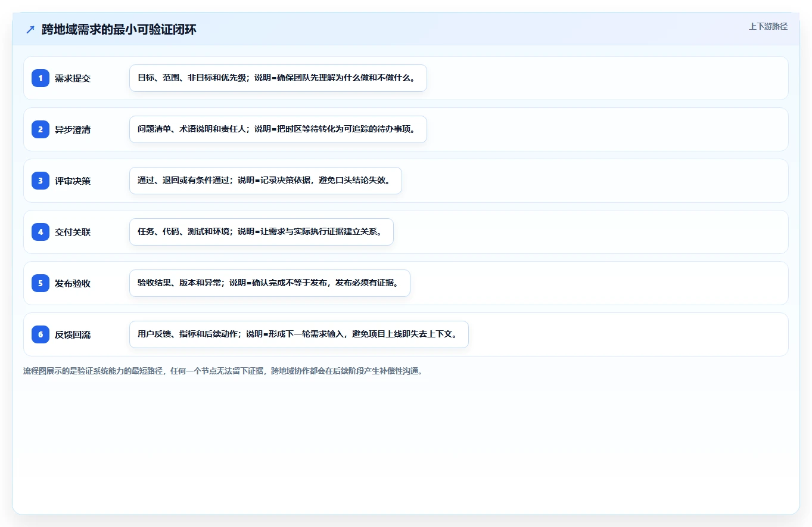Select step number badge 5

click(41, 283)
